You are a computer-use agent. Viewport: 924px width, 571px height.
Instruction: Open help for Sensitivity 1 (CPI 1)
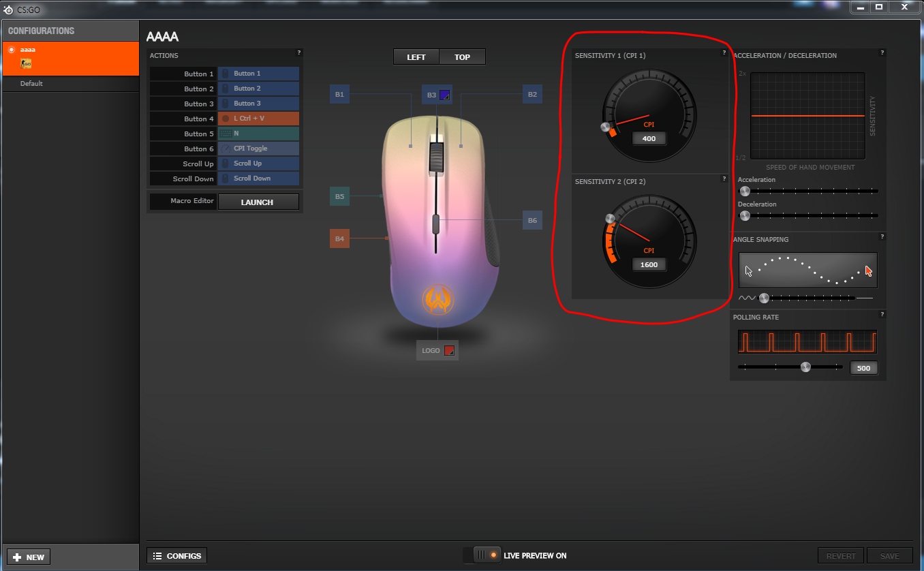[724, 52]
